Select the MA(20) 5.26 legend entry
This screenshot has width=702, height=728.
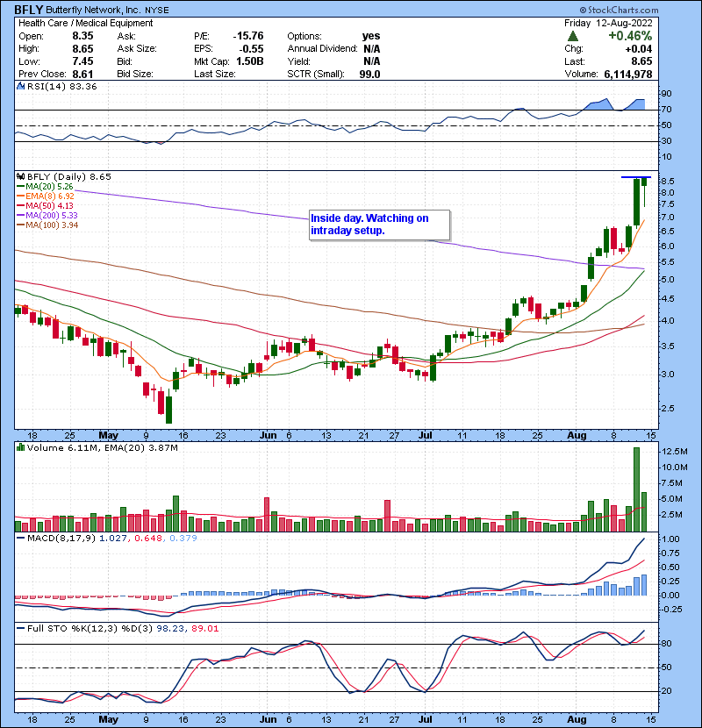[46, 187]
